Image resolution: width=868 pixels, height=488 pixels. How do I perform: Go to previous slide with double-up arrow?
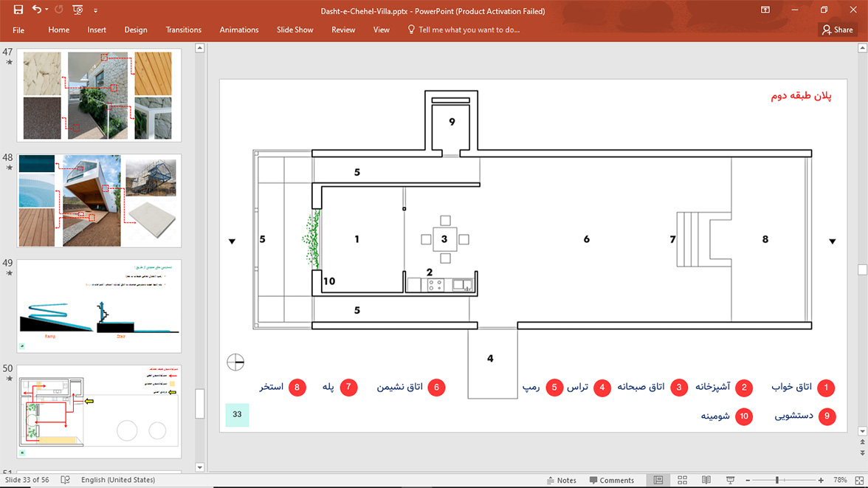tap(862, 442)
